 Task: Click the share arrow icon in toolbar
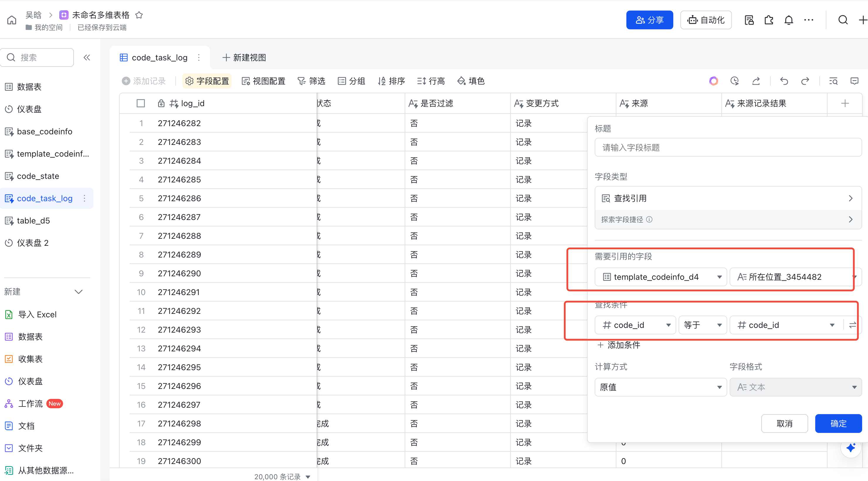[756, 81]
